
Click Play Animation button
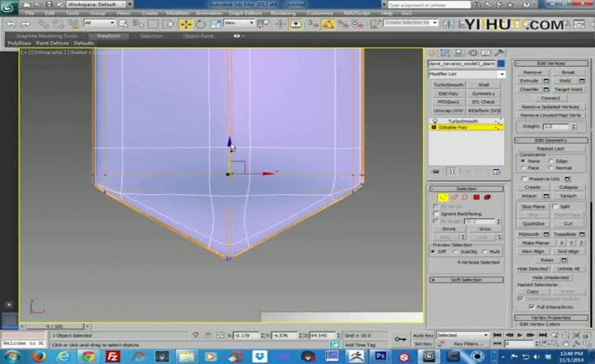tap(520, 335)
